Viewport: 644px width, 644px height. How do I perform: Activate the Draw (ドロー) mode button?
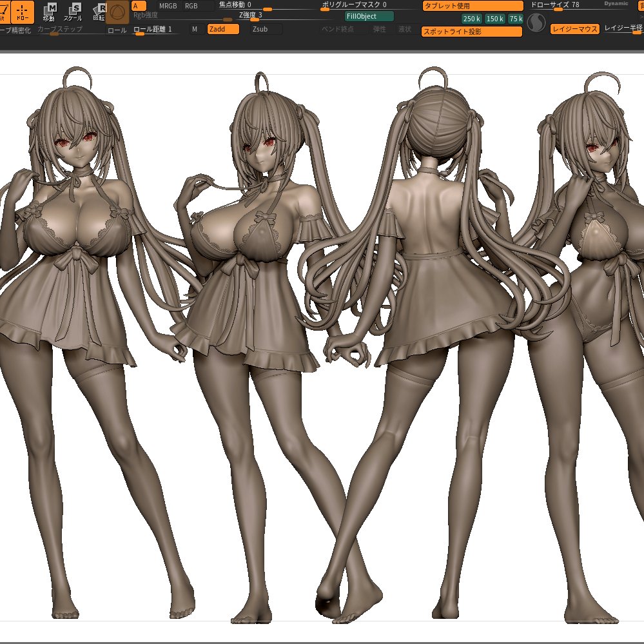(x=22, y=12)
